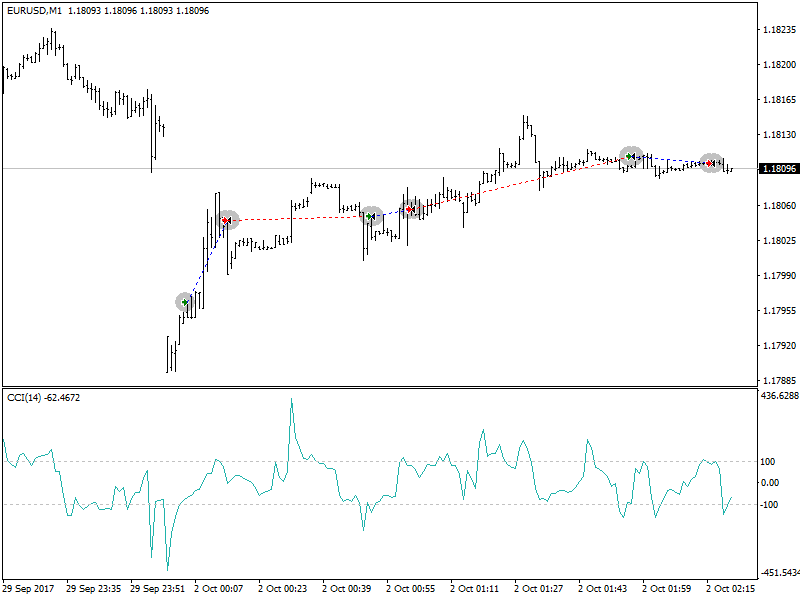Screen dimensions: 800x600
Task: Select red trade marker near 2 Oct 00:55
Action: coord(410,209)
